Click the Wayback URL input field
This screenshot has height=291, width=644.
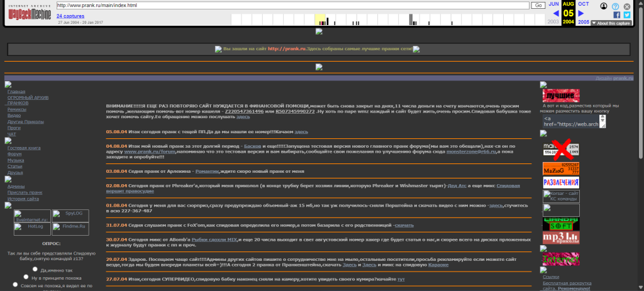(292, 5)
